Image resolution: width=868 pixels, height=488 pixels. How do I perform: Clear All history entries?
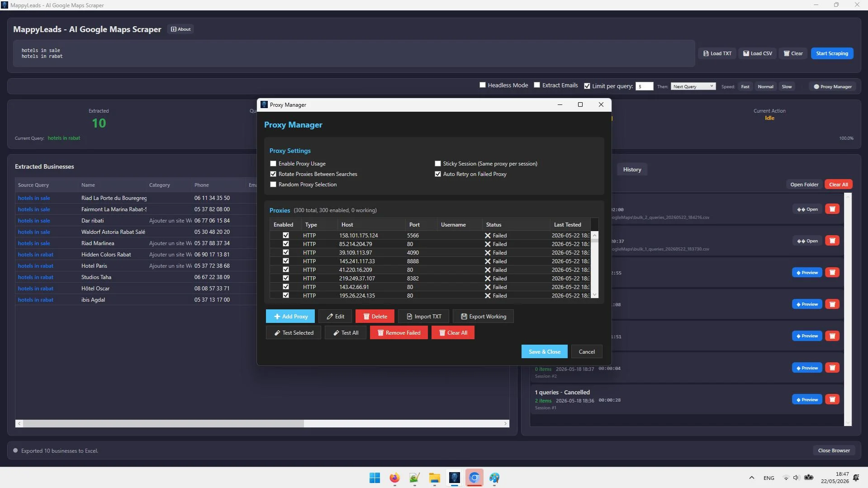click(838, 185)
